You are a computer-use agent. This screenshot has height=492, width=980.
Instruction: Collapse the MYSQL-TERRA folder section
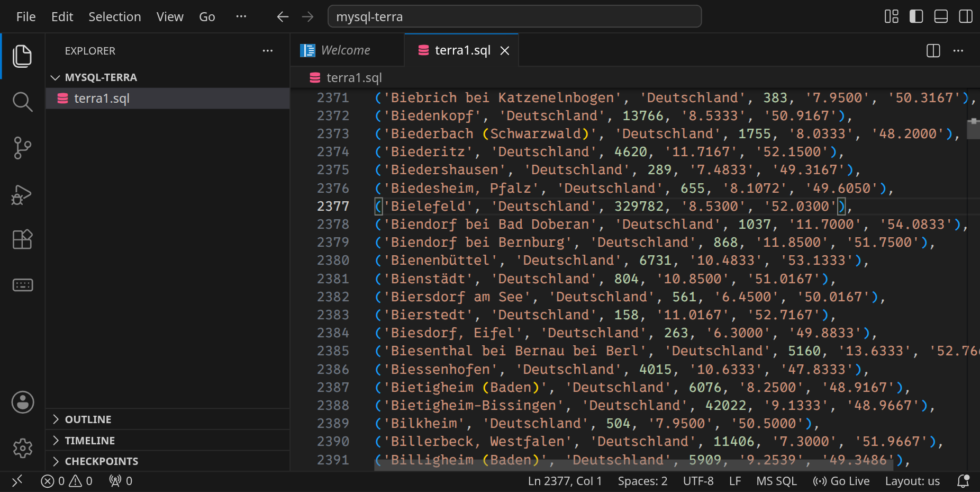click(168, 77)
